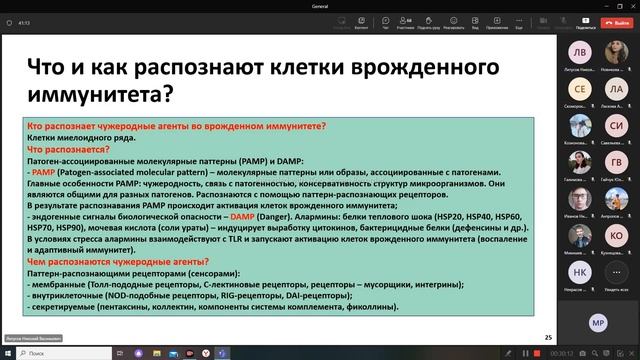This screenshot has width=640, height=360.
Task: Click the photo avatar beside ГВ
Action: click(x=580, y=162)
